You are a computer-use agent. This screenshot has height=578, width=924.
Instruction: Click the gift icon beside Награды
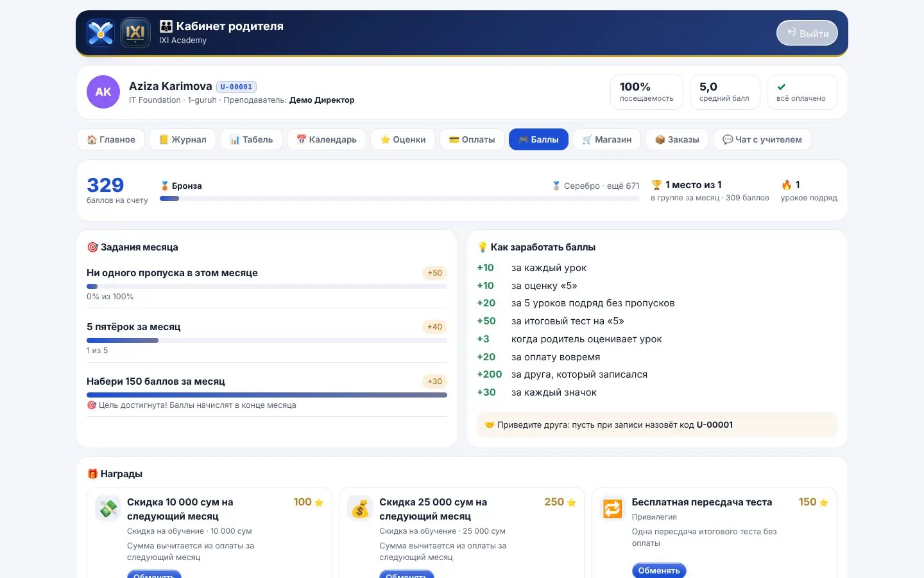(92, 474)
